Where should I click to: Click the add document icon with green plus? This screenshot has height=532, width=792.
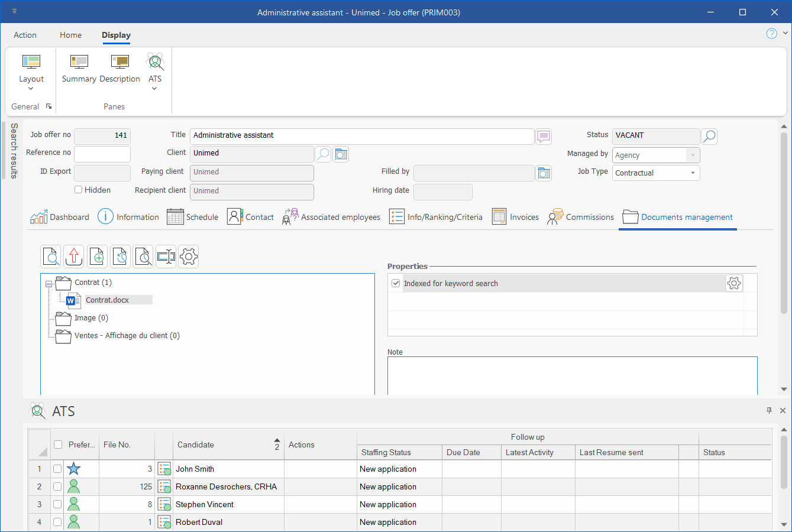tap(97, 257)
